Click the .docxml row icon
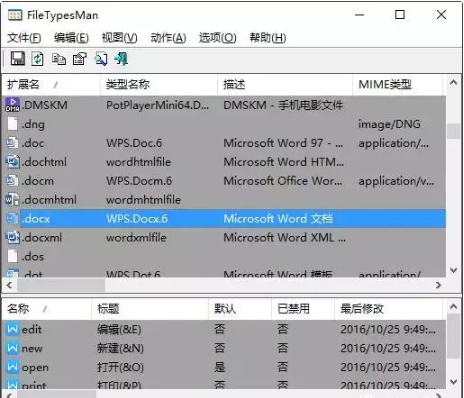This screenshot has height=398, width=464. point(12,237)
